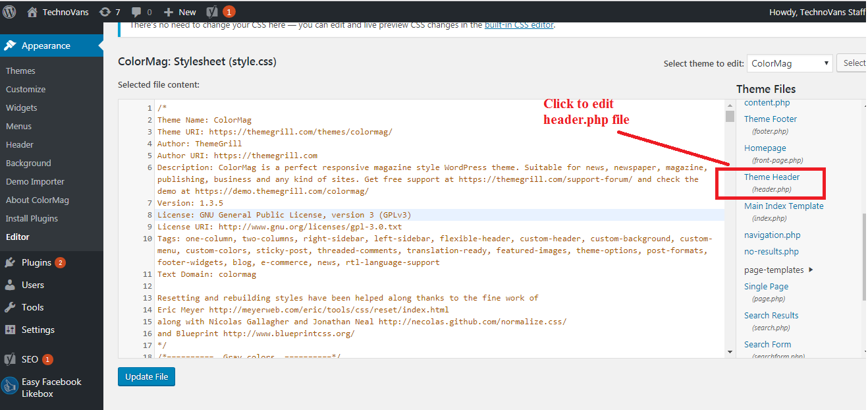Open the Menus submenu item
This screenshot has width=868, height=410.
click(19, 126)
